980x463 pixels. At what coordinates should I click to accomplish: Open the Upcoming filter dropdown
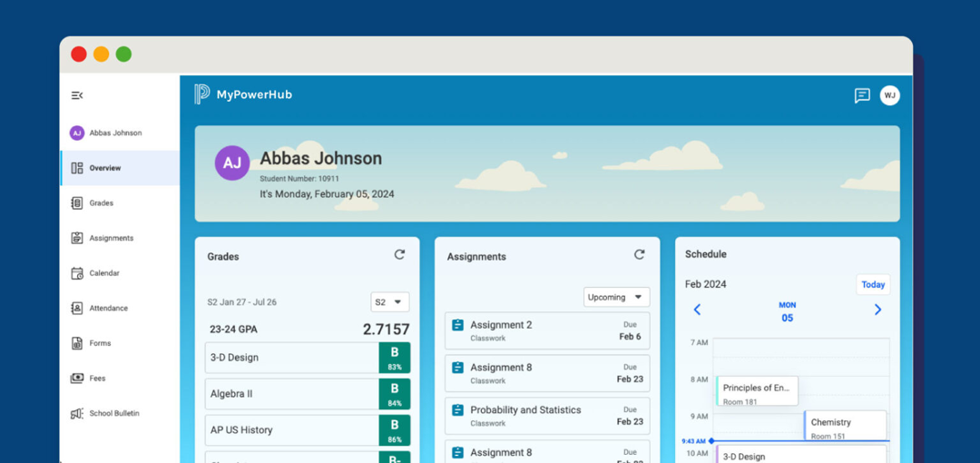coord(616,297)
